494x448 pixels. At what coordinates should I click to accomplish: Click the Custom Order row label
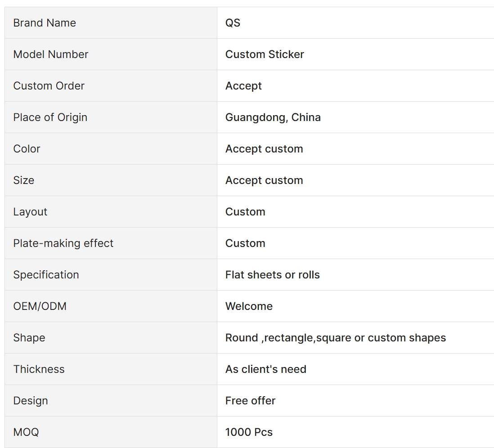pyautogui.click(x=49, y=86)
